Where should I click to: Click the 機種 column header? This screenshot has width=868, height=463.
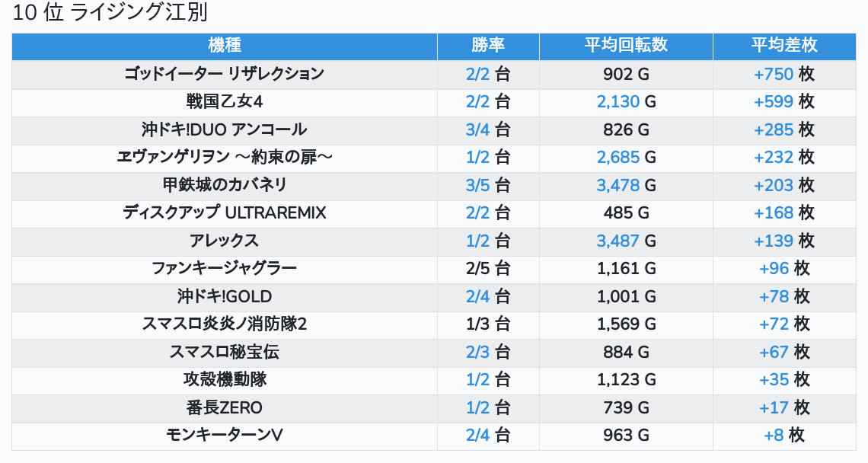coord(225,46)
